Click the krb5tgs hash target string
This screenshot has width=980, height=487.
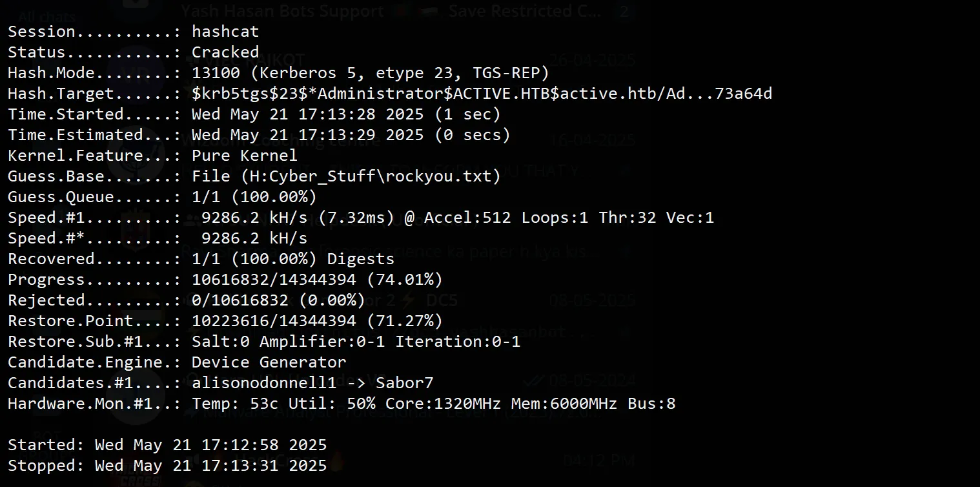point(482,94)
